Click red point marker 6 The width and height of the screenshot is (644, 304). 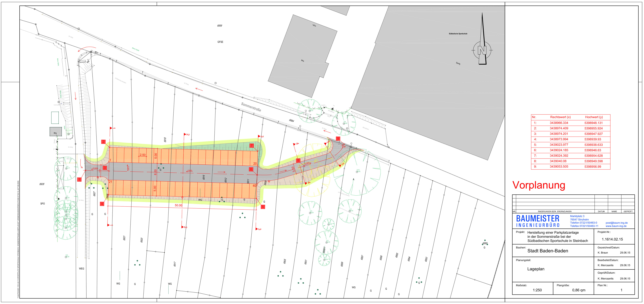(x=251, y=169)
